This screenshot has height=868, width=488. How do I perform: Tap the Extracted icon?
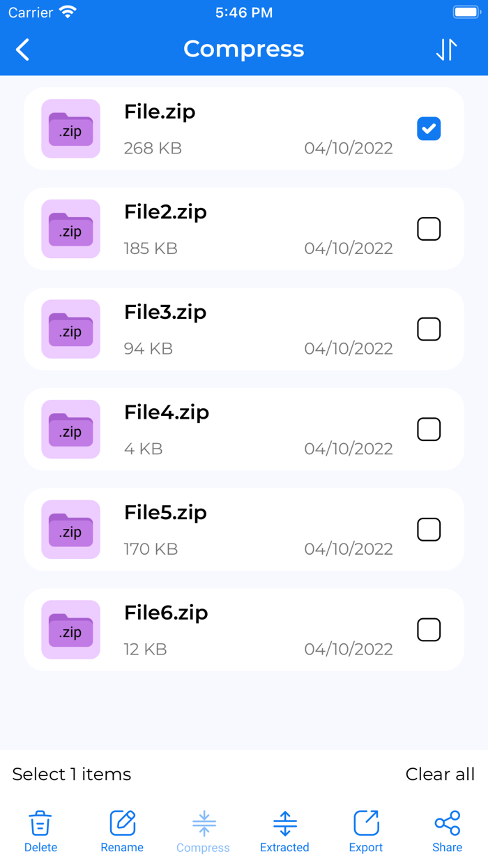(284, 823)
